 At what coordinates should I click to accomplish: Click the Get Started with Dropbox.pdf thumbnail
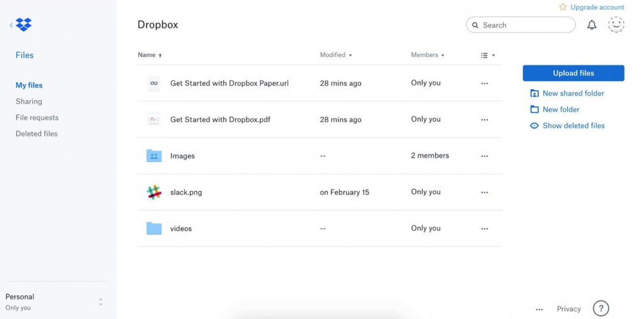pos(154,119)
